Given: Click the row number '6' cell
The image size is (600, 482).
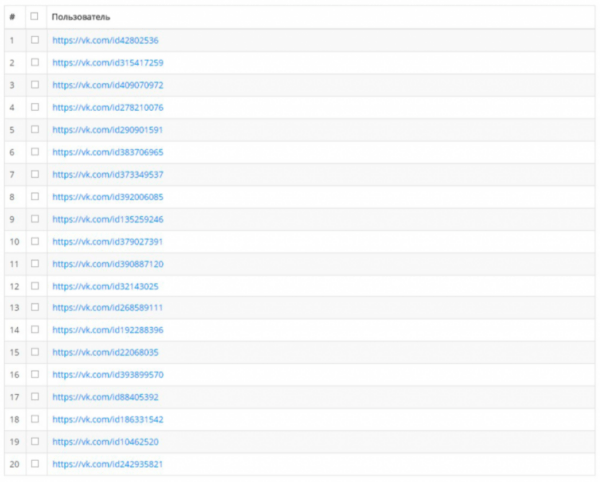Looking at the screenshot, I should click(x=12, y=152).
